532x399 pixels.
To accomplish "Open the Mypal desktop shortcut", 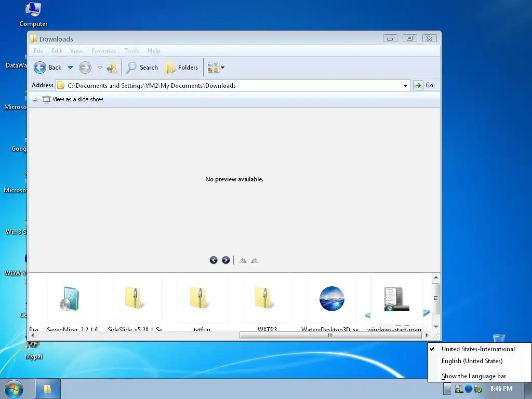I will click(33, 351).
